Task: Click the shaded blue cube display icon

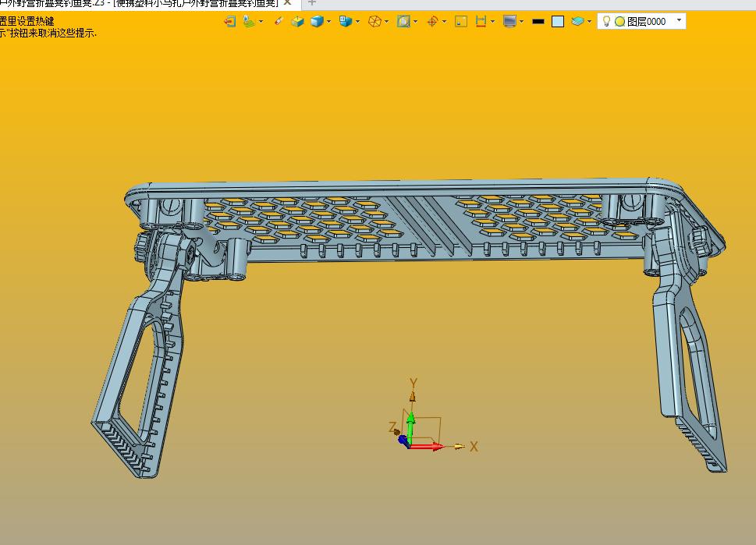Action: [x=317, y=21]
